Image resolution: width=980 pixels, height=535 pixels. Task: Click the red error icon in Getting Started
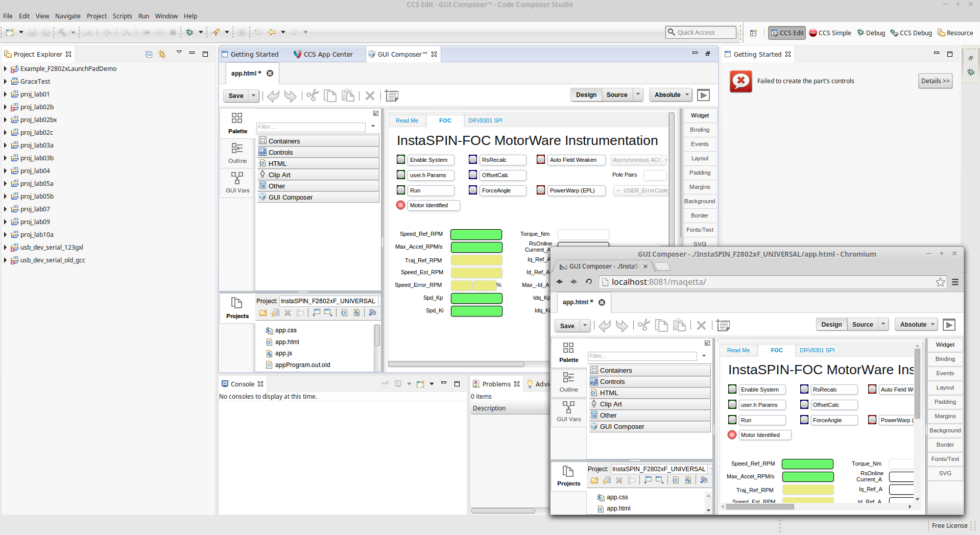741,81
